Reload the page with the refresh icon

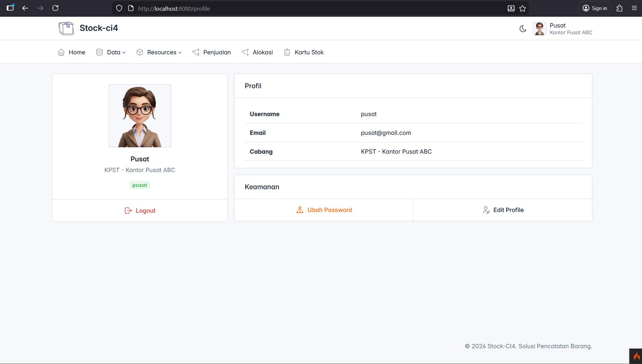point(55,8)
